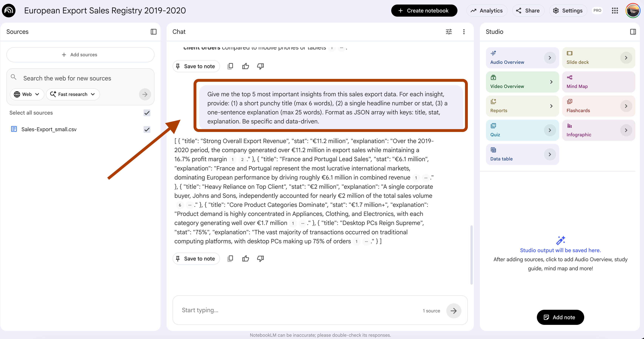The image size is (644, 339).
Task: Give thumbs down to JSON response
Action: tap(260, 258)
